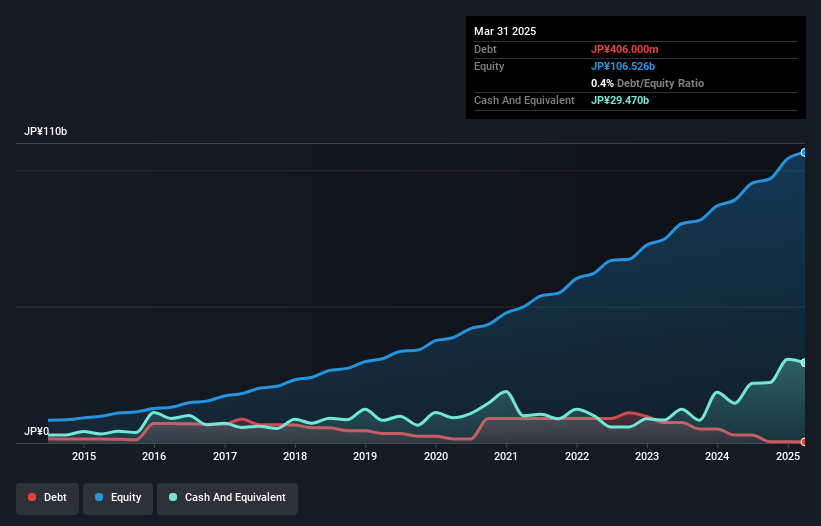Click the 2022 x-axis label
This screenshot has width=821, height=526.
[576, 456]
